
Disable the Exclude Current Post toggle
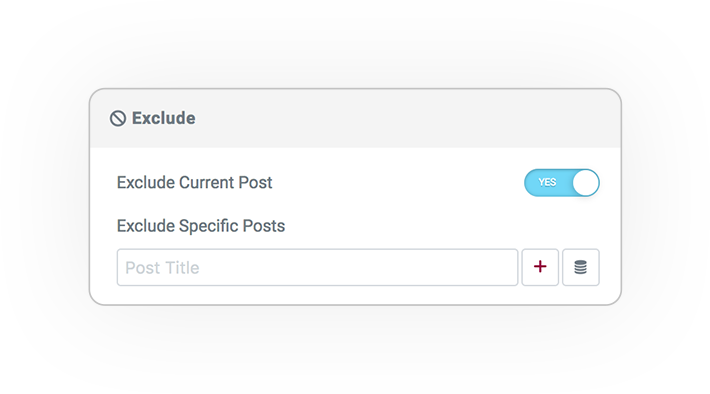point(562,183)
